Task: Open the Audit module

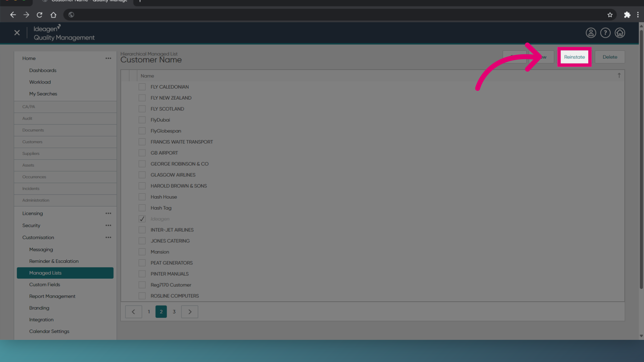Action: coord(65,119)
